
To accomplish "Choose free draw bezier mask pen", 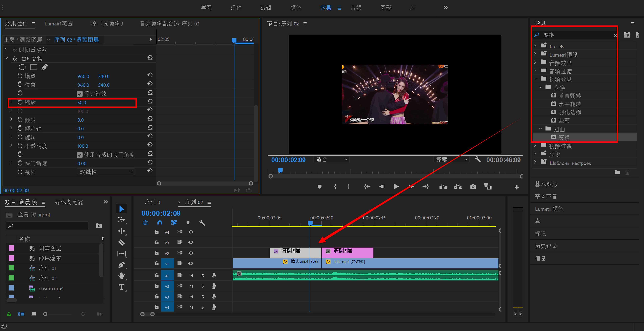I will (x=45, y=67).
